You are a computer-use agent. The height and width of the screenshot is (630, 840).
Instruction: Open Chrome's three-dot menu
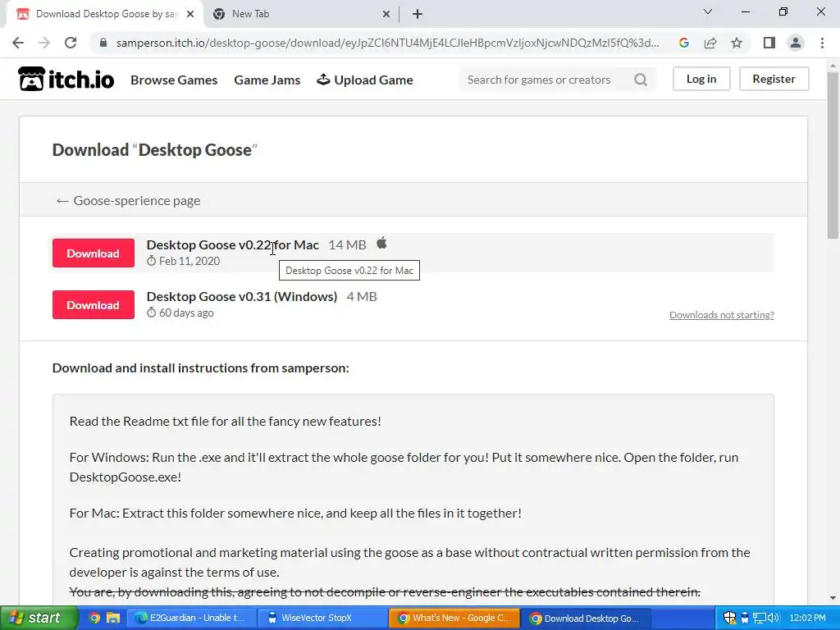pos(822,43)
